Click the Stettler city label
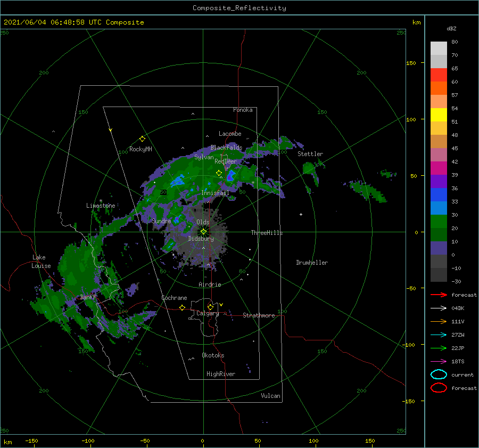The height and width of the screenshot is (448, 479). pyautogui.click(x=310, y=154)
